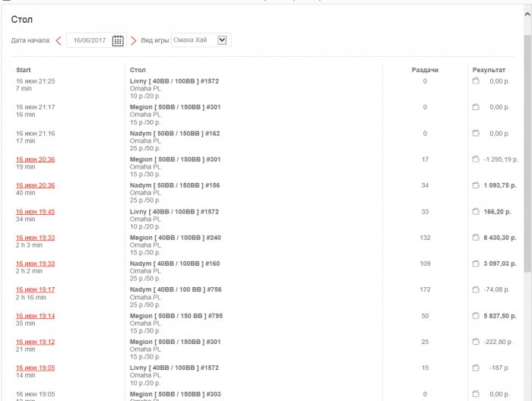Select table name Megion [ 50BB / 150 BB ] #795

coord(176,316)
